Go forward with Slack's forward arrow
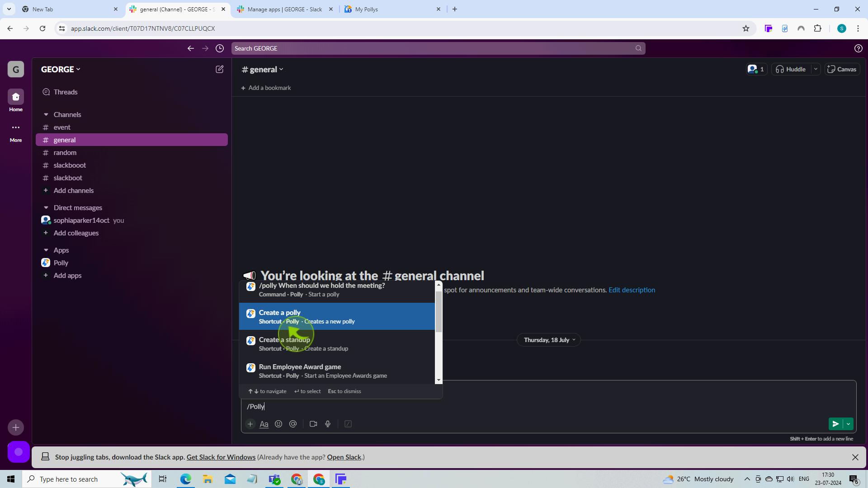 pyautogui.click(x=205, y=48)
